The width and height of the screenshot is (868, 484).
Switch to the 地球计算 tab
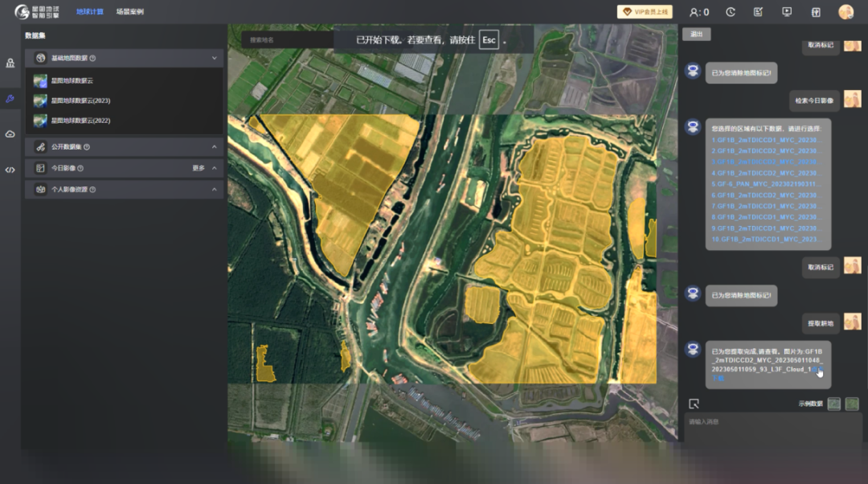pyautogui.click(x=90, y=12)
